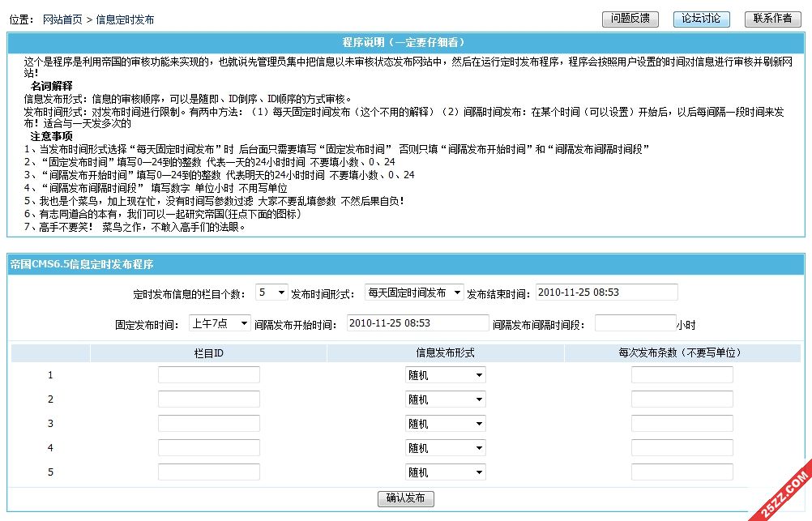Click the 小时 unit label
812x521 pixels.
686,325
